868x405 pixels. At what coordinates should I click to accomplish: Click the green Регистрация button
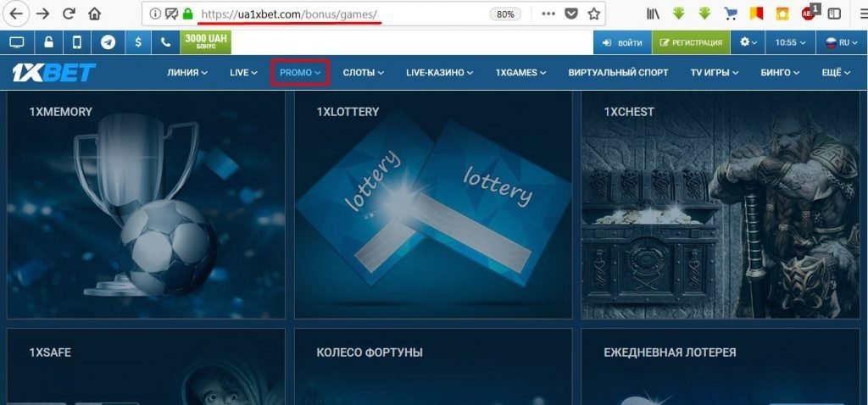691,42
